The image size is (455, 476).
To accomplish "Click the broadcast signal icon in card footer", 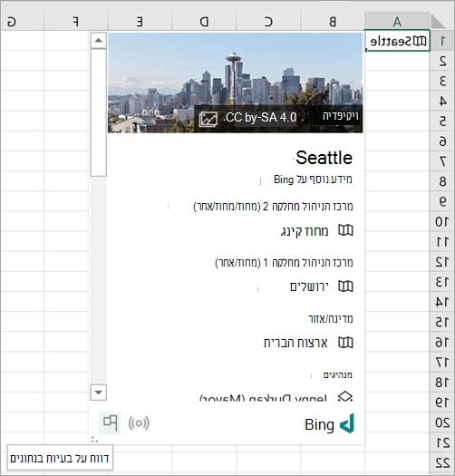I will click(139, 423).
